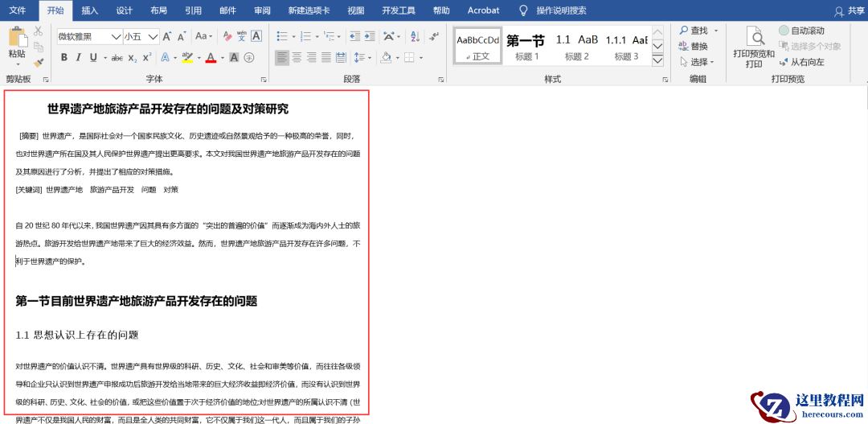Apply the yellow text highlight color
Screen dimensions: 868x424
186,57
